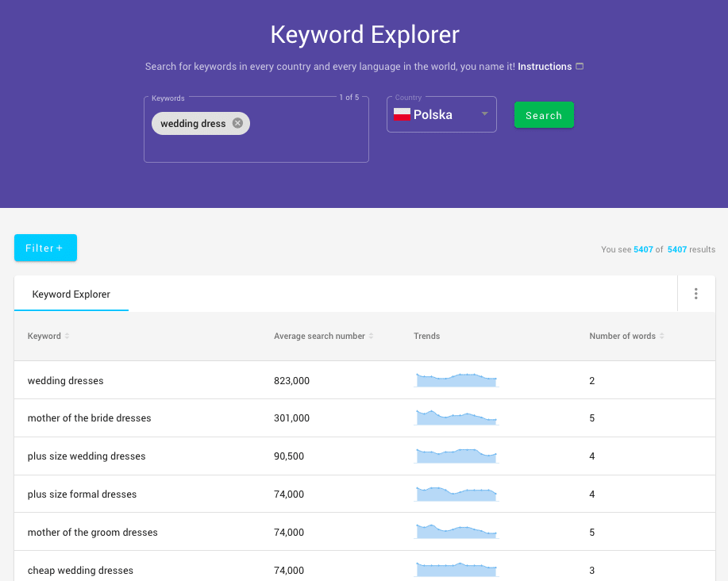View trend chart for plus size formal dresses
This screenshot has width=728, height=581.
456,494
